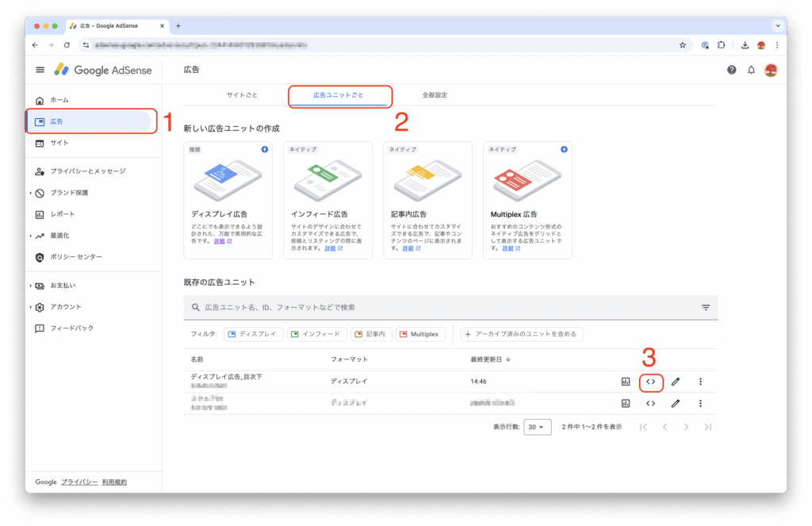This screenshot has width=812, height=526.
Task: Reload the page in Chrome
Action: coord(67,45)
